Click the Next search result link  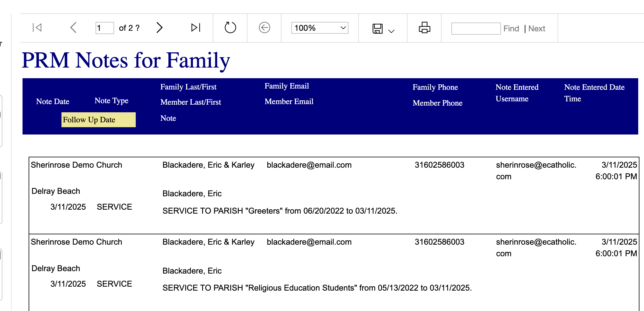[537, 29]
